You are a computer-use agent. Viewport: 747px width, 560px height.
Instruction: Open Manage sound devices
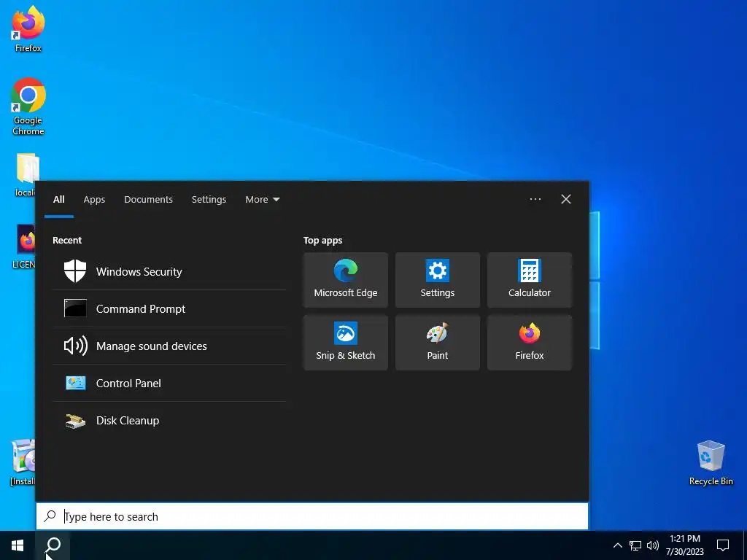click(169, 346)
